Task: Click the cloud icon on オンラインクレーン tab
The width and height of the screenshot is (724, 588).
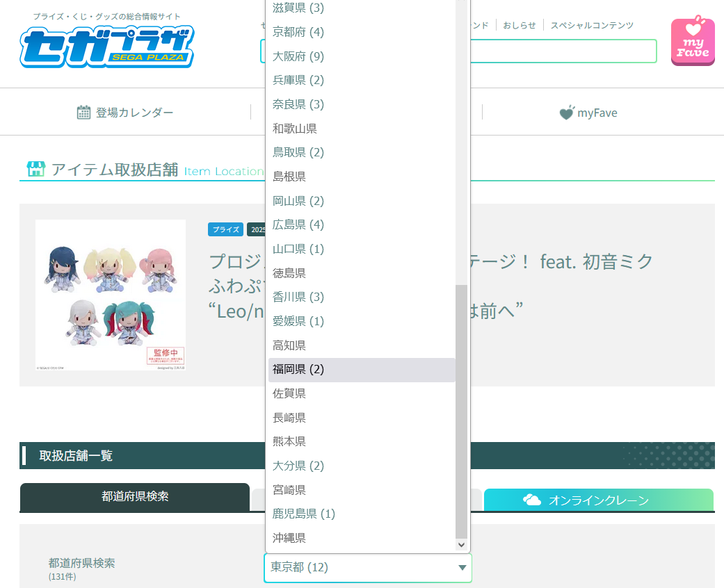Action: [x=532, y=500]
